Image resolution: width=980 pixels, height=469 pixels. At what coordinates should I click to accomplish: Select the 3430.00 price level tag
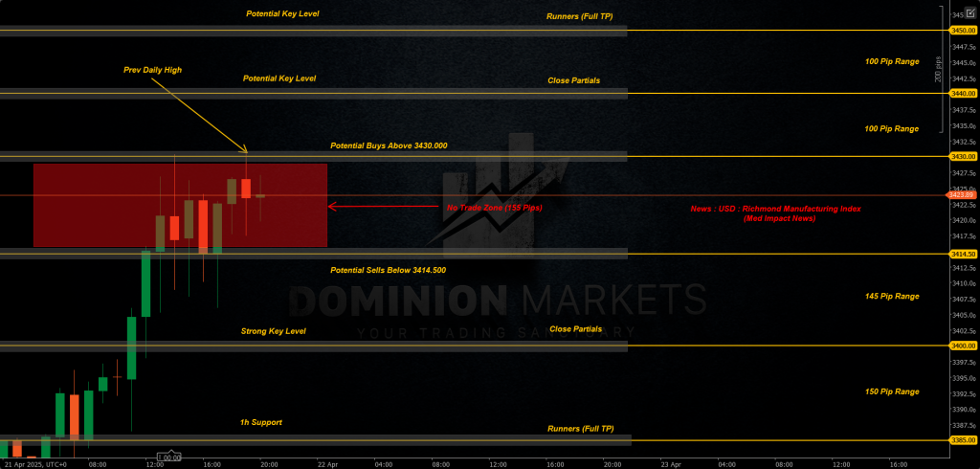point(963,156)
